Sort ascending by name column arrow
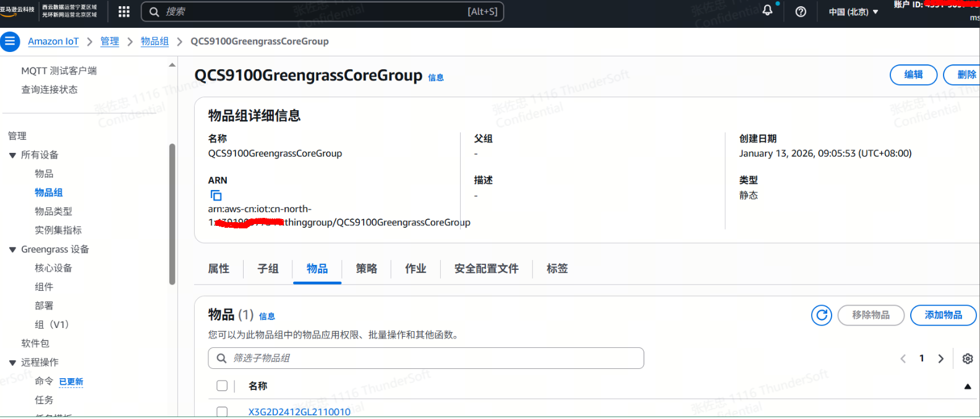Screen dimensions: 980x419 pyautogui.click(x=968, y=386)
